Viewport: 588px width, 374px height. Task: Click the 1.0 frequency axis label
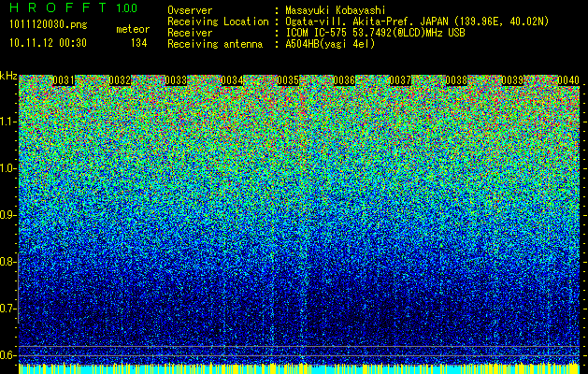tap(7, 168)
